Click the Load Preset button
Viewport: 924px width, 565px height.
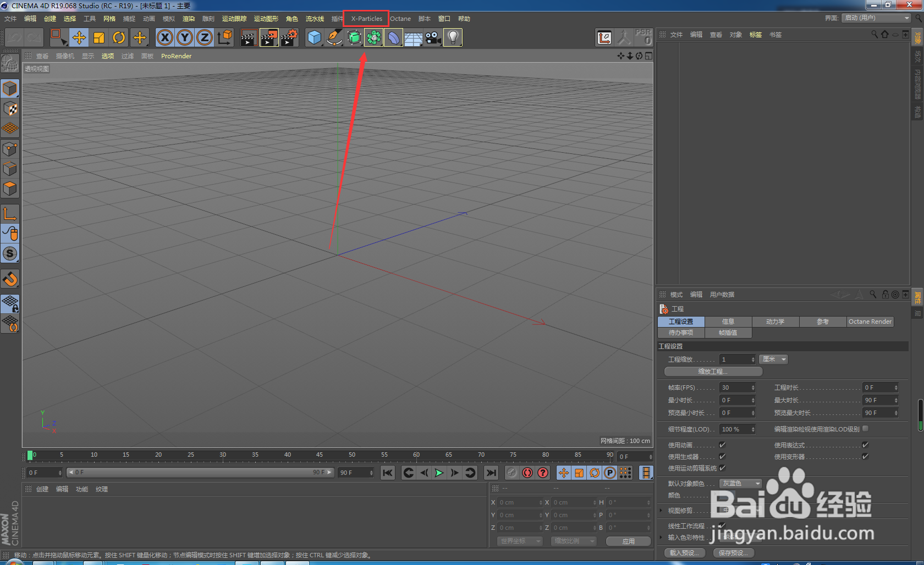684,553
